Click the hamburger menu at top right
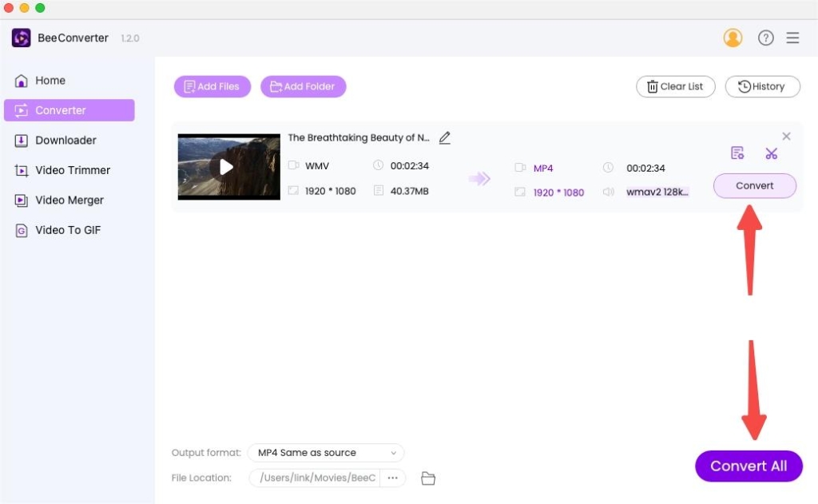The width and height of the screenshot is (818, 504). (792, 38)
